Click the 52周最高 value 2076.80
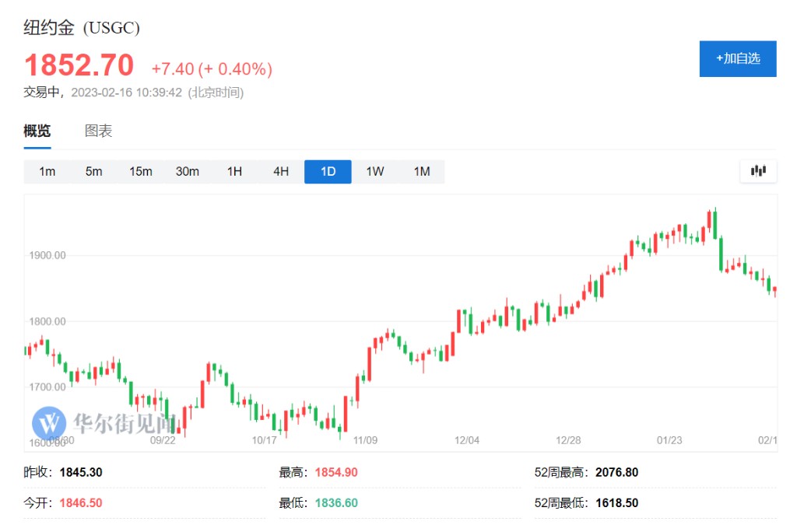 point(616,472)
